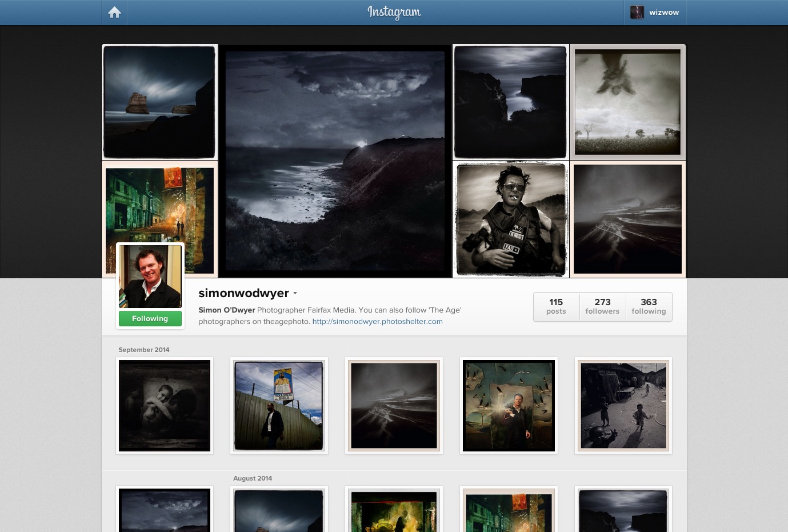Open August post of dark cliff gorge
The image size is (788, 532).
click(623, 509)
